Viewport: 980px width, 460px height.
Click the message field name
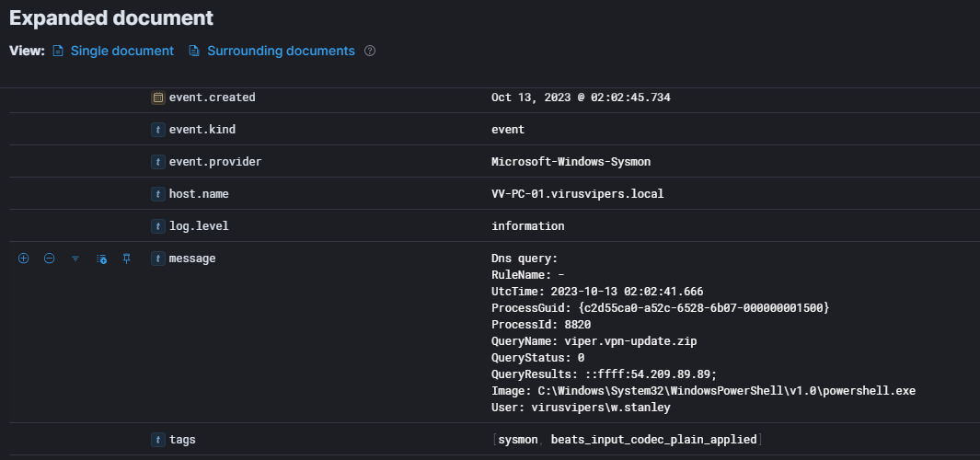tap(192, 259)
